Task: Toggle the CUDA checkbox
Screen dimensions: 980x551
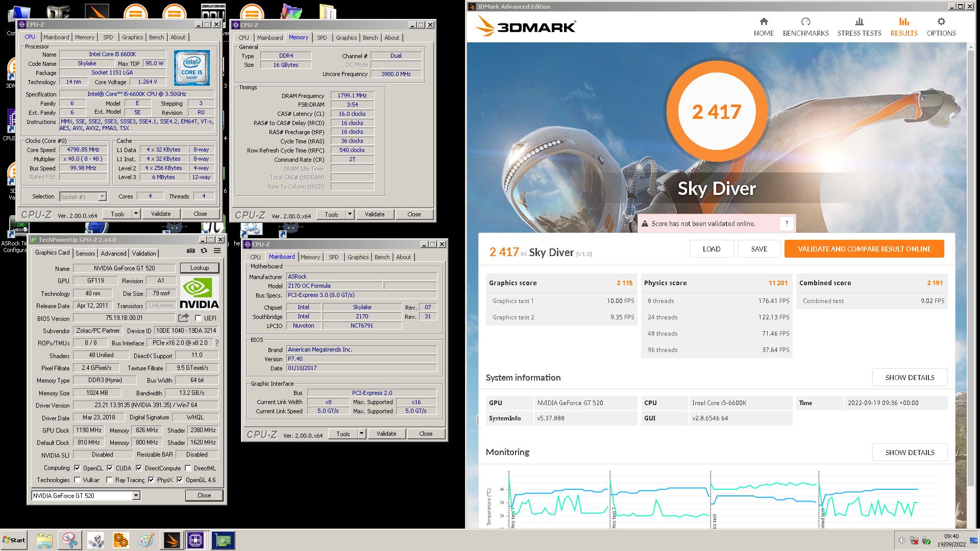Action: click(109, 468)
